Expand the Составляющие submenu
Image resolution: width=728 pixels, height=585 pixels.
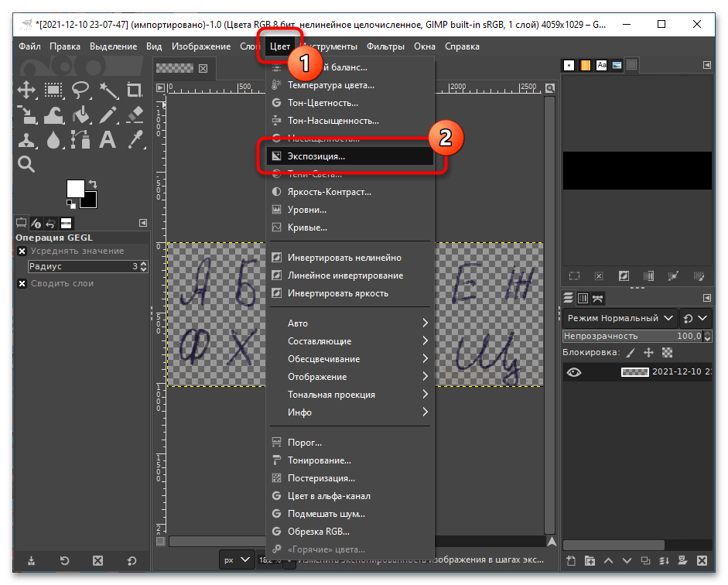[x=350, y=341]
